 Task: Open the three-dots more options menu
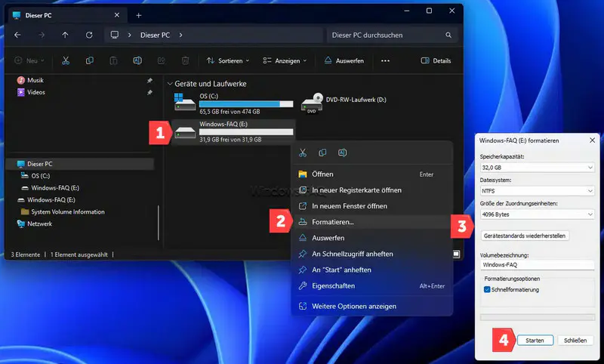point(385,60)
